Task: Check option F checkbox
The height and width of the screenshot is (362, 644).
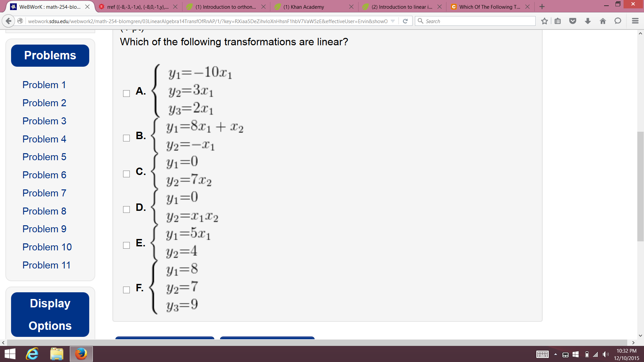Action: [x=126, y=290]
